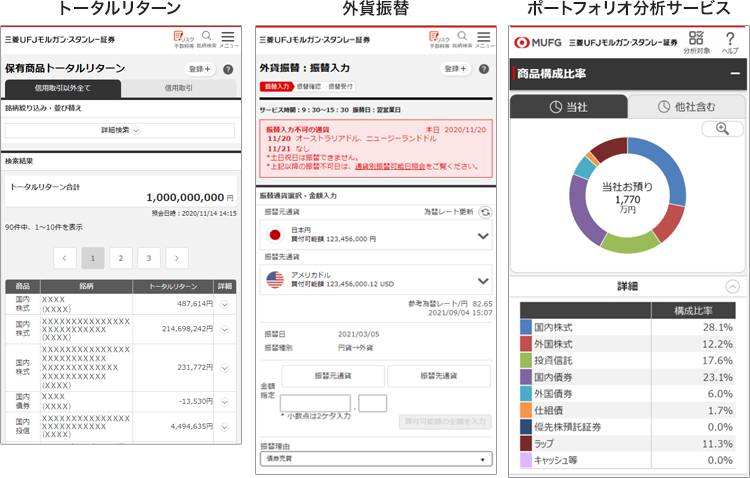
Task: Expand details for 487,614円 row
Action: (224, 304)
